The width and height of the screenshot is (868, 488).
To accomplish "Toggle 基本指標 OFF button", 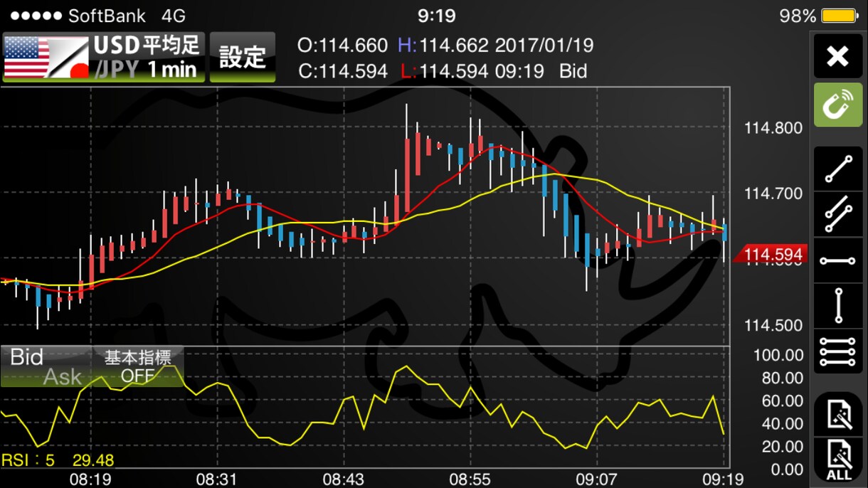I will 137,367.
